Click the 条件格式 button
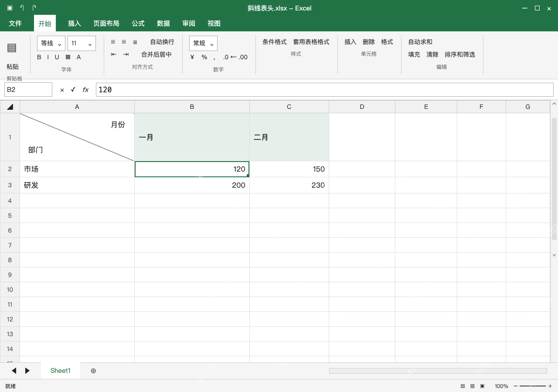 pos(275,42)
